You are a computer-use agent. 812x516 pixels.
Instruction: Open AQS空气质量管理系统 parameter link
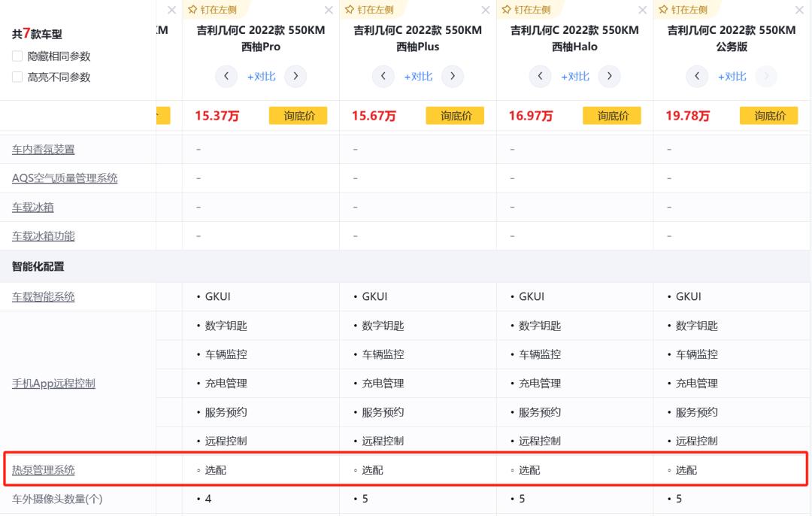click(x=65, y=178)
